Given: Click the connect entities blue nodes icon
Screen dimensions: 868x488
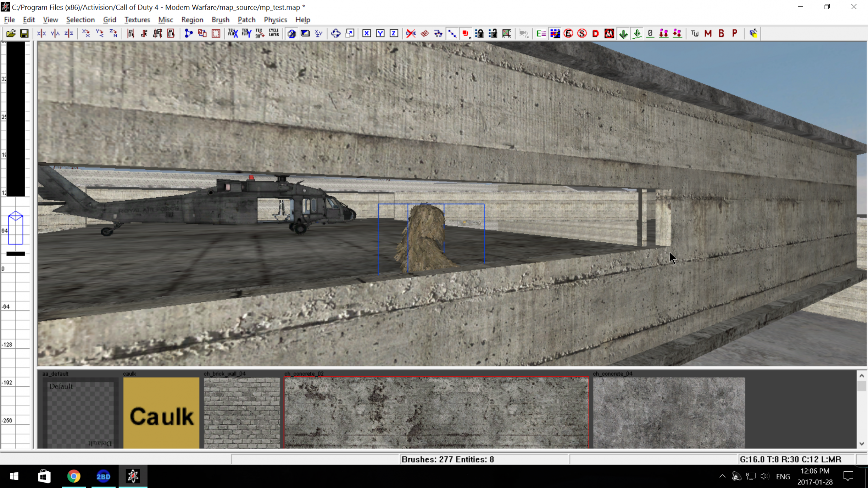Looking at the screenshot, I should pyautogui.click(x=189, y=33).
